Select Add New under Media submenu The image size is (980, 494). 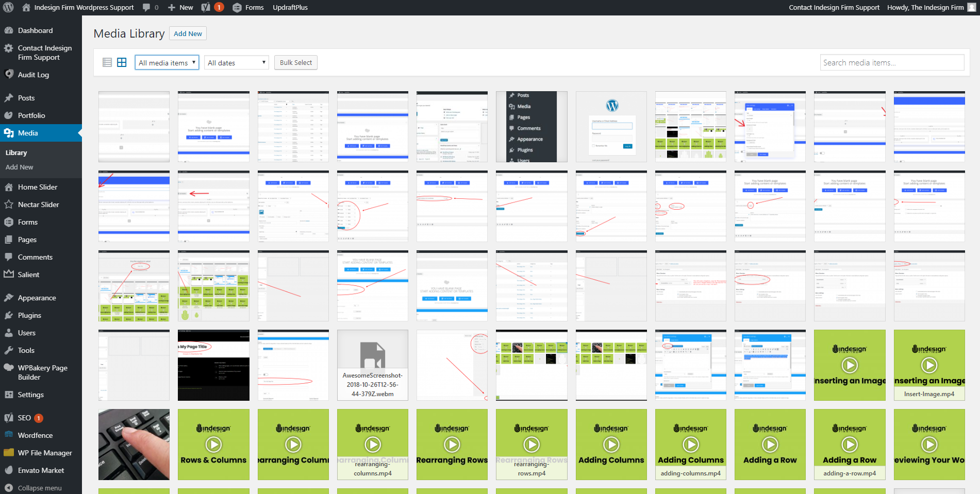[x=19, y=167]
